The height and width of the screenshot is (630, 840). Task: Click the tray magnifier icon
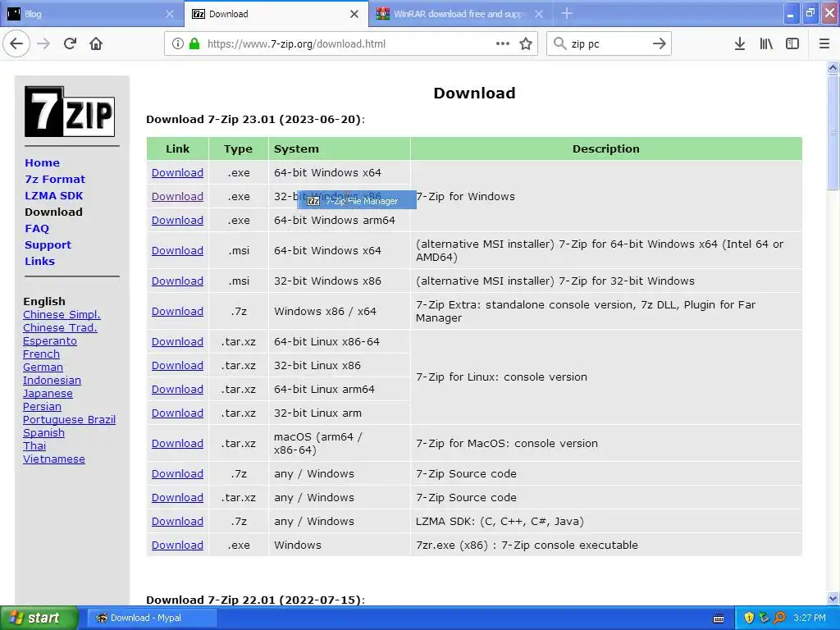point(780,618)
